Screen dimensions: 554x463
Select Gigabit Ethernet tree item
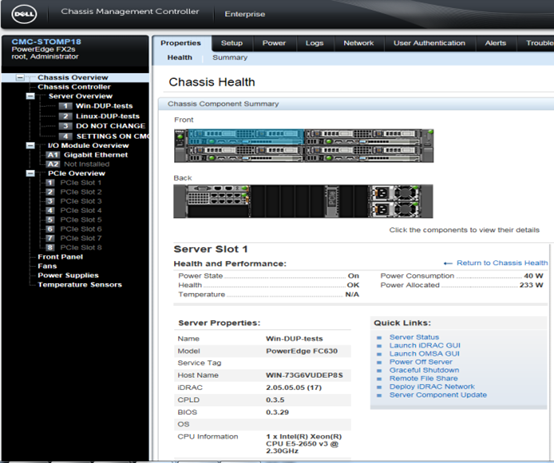click(x=96, y=155)
